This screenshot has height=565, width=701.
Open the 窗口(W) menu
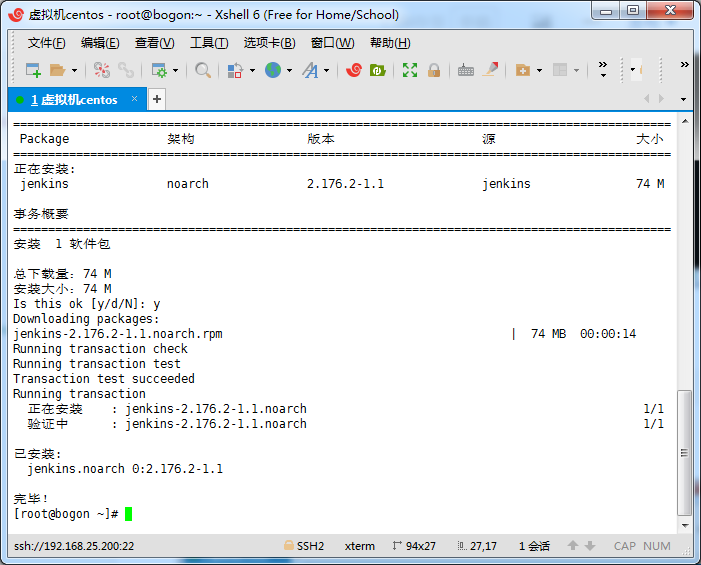click(333, 43)
